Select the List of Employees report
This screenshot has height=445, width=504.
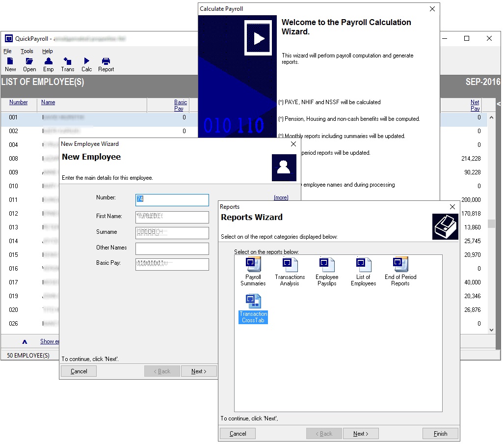[x=363, y=268]
